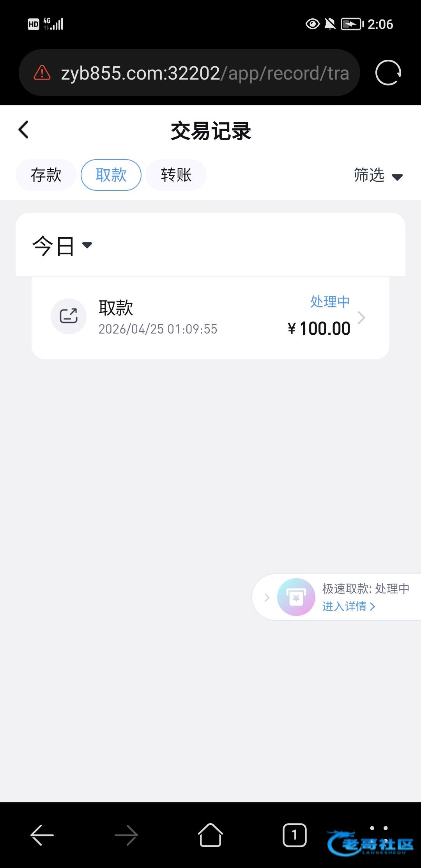
Task: Reload the page with the refresh icon
Action: [388, 73]
